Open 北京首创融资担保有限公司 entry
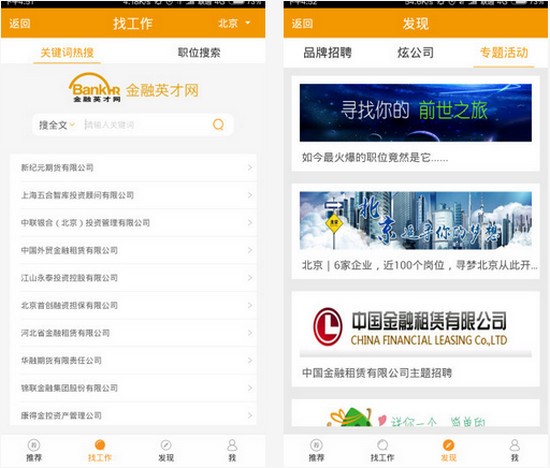Image resolution: width=550 pixels, height=468 pixels. [133, 305]
